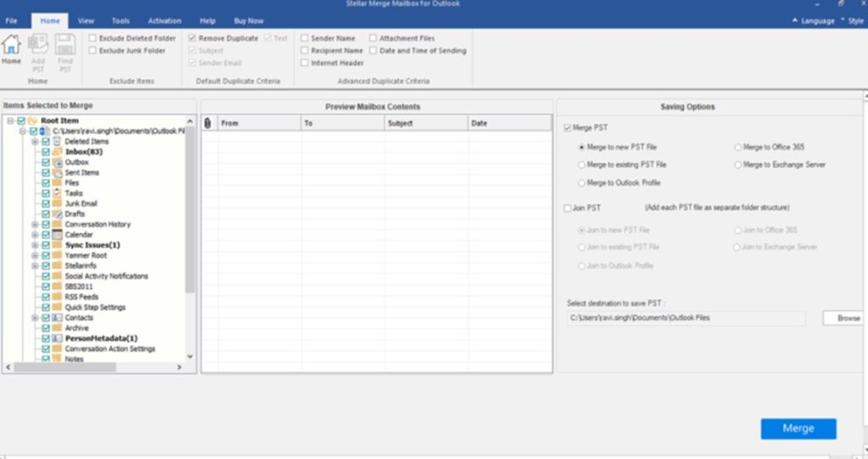Click the attachment paperclip column icon
The width and height of the screenshot is (868, 459).
(209, 124)
